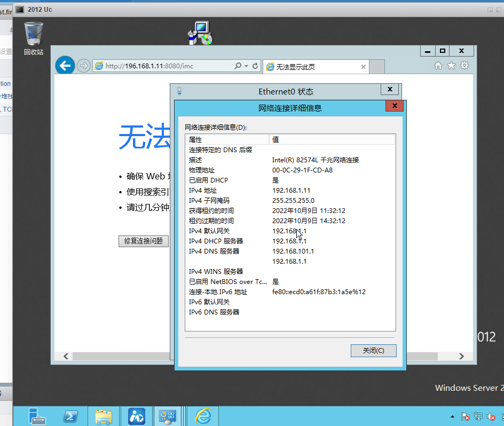Open the address bar dropdown arrow
This screenshot has height=426, width=504.
[x=246, y=66]
